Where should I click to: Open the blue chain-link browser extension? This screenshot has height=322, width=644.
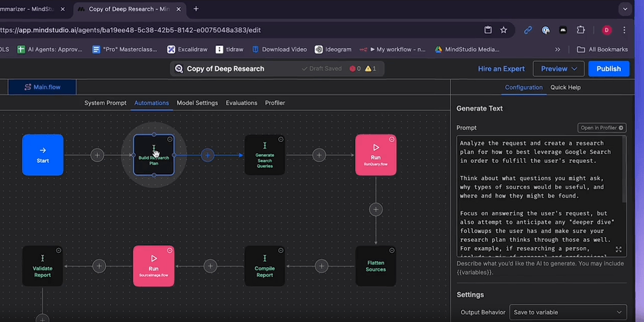(528, 30)
